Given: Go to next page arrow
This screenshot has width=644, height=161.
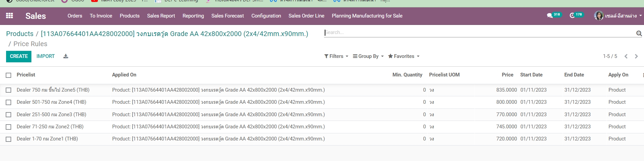Looking at the screenshot, I should tap(636, 56).
